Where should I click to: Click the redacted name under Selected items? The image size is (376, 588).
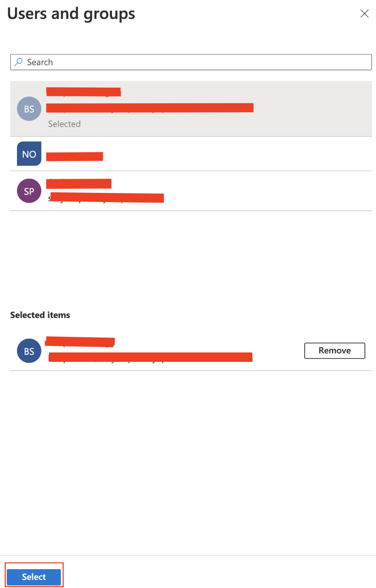[80, 342]
